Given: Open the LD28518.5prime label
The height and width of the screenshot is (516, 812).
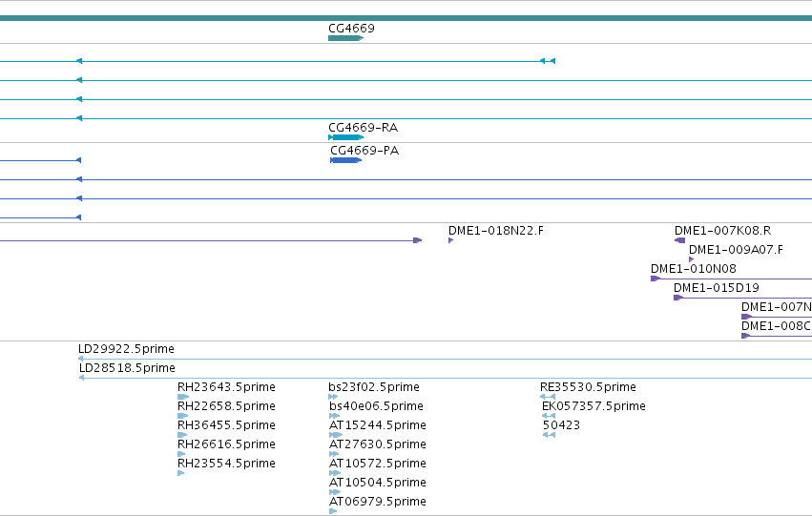Looking at the screenshot, I should (x=128, y=368).
